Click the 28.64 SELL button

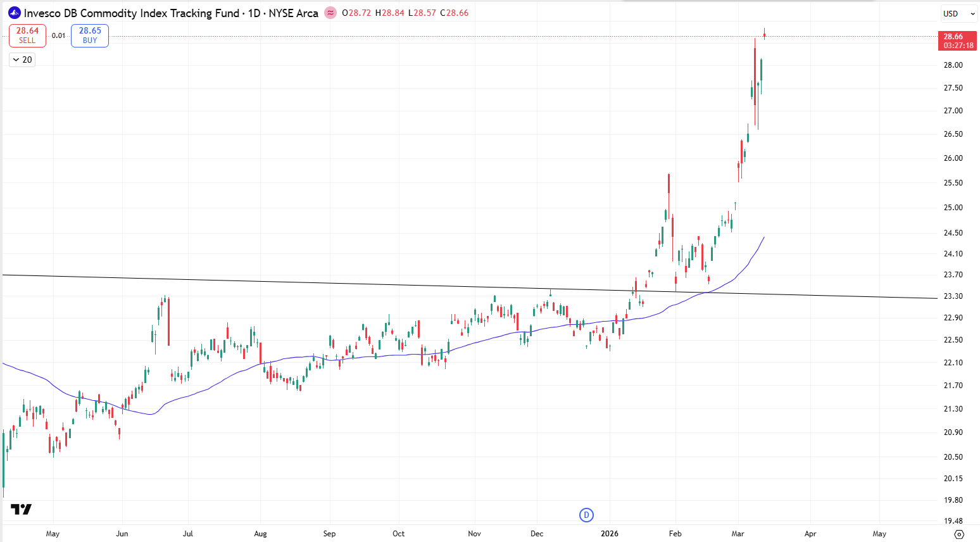click(x=27, y=35)
